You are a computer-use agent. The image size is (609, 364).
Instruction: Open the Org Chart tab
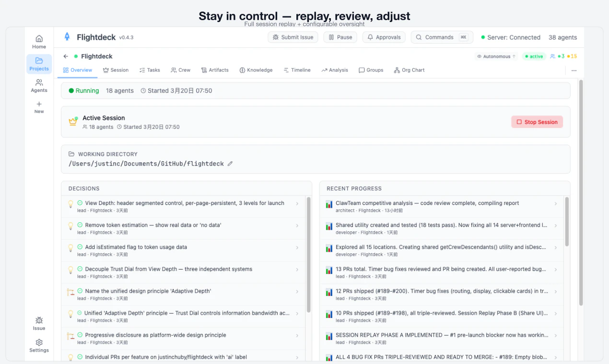(x=410, y=70)
